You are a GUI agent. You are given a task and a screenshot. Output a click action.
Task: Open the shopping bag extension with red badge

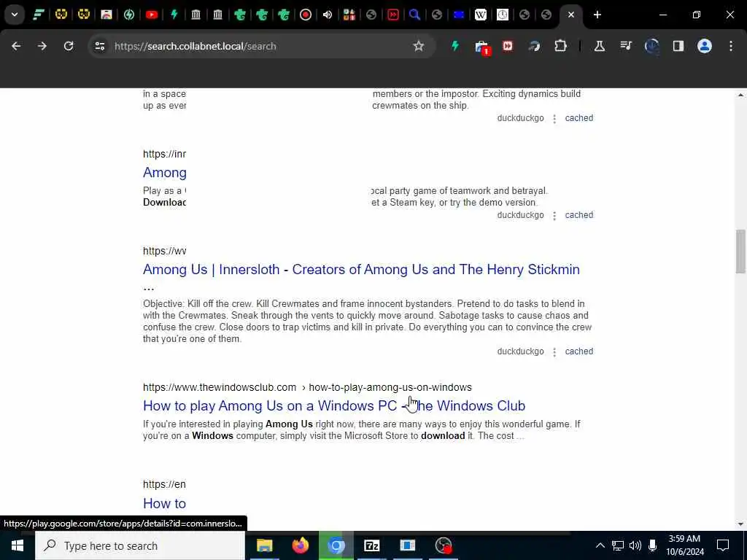point(482,47)
